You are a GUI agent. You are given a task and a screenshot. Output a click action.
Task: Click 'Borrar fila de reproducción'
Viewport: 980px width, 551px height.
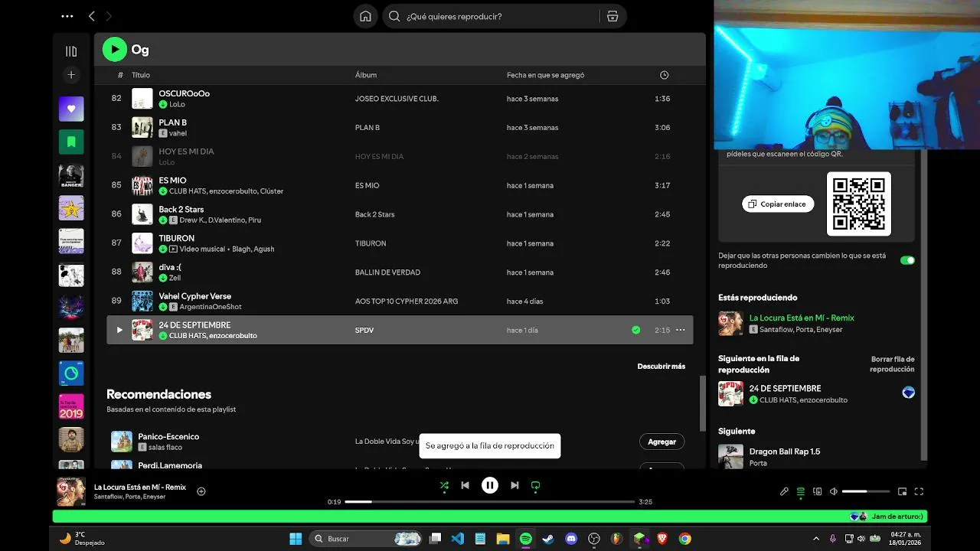click(892, 364)
